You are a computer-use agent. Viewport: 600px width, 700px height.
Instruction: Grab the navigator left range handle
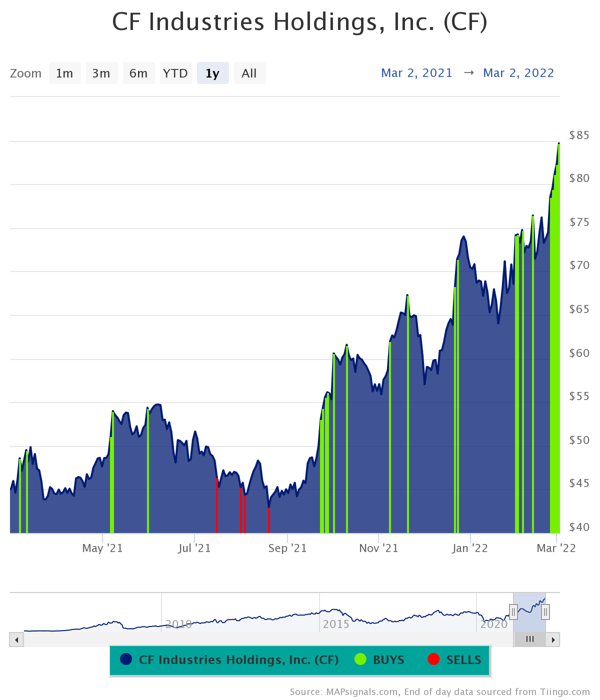click(513, 611)
